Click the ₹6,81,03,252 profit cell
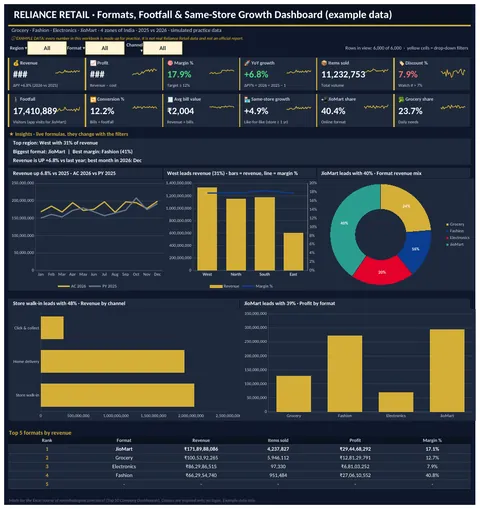Image resolution: width=480 pixels, height=509 pixels. tap(355, 466)
